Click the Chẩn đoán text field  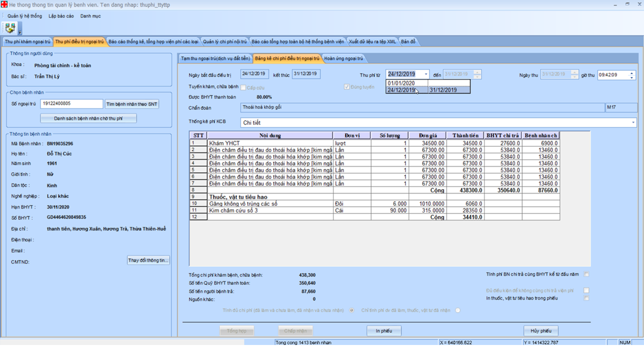423,107
